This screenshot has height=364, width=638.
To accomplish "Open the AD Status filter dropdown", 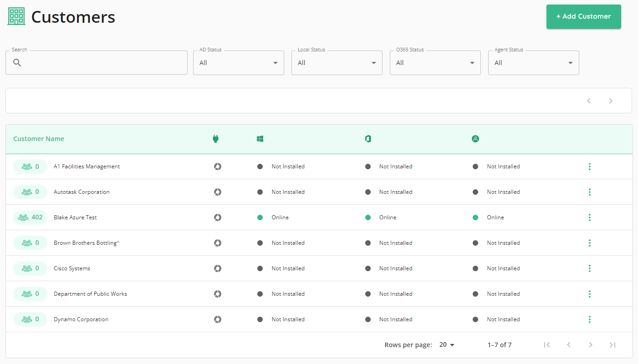I will [x=238, y=63].
